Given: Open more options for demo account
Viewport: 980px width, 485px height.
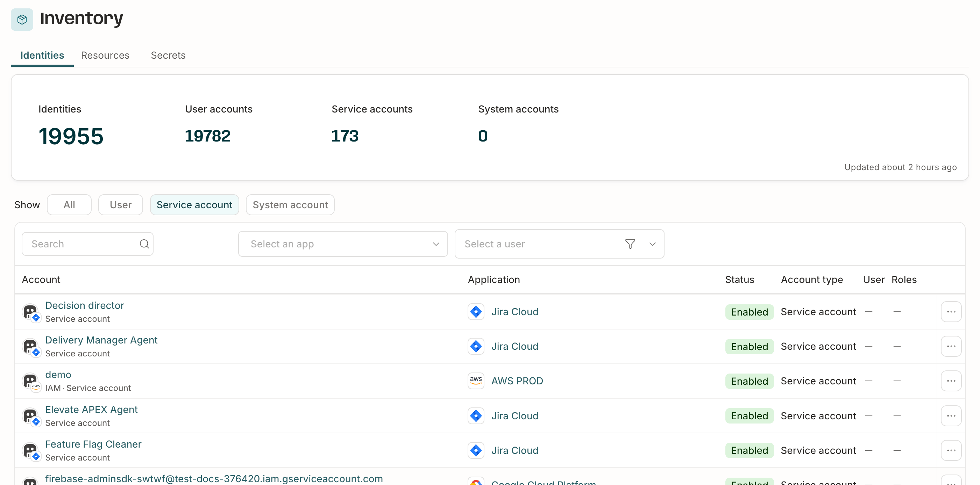Looking at the screenshot, I should [x=951, y=381].
